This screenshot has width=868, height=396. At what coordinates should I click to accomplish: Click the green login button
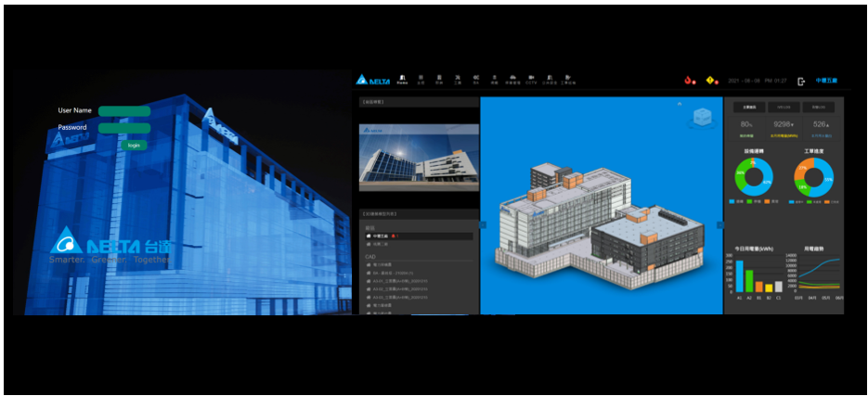click(134, 146)
